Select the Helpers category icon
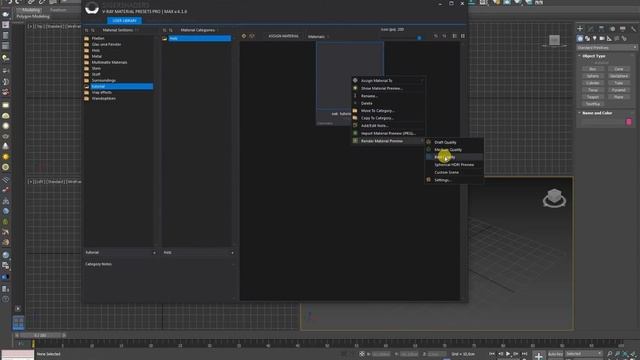Viewport: 640px width, 360px height. (x=609, y=38)
